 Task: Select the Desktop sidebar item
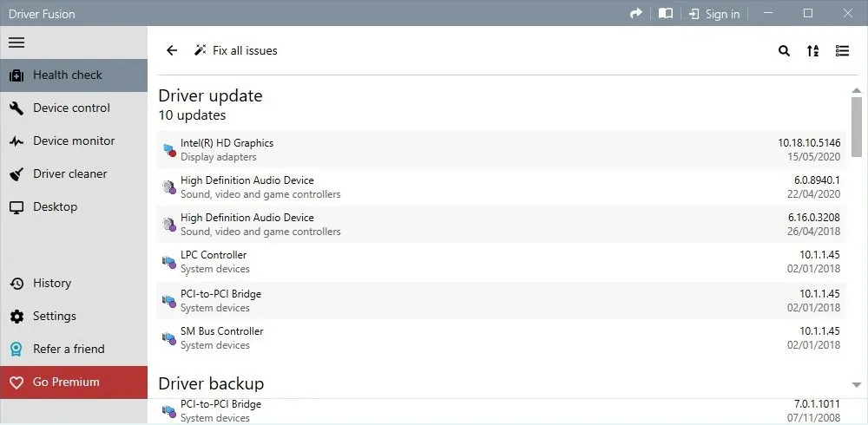click(x=55, y=207)
